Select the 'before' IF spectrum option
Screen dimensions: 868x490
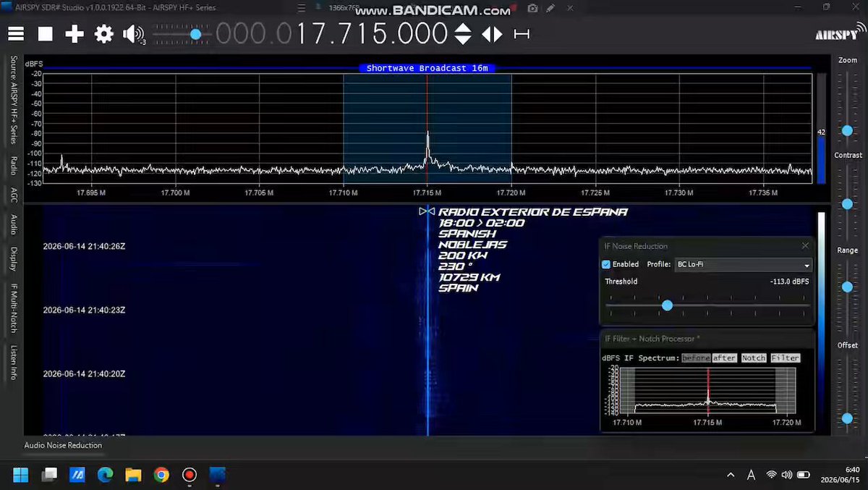click(696, 358)
